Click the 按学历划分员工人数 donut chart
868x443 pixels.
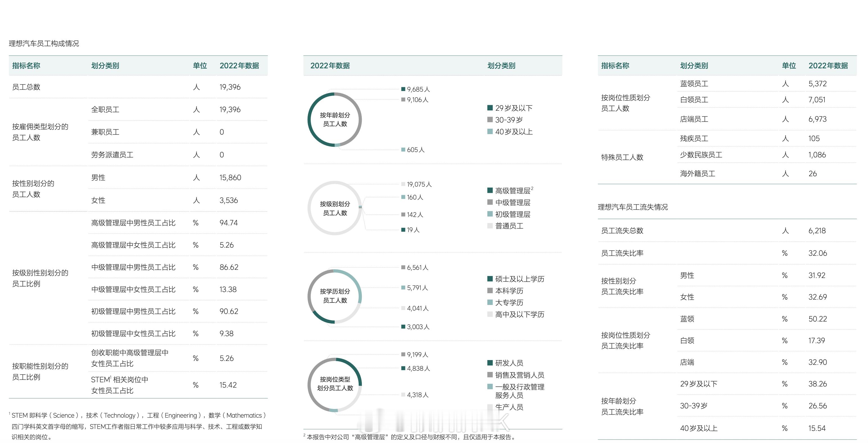335,296
